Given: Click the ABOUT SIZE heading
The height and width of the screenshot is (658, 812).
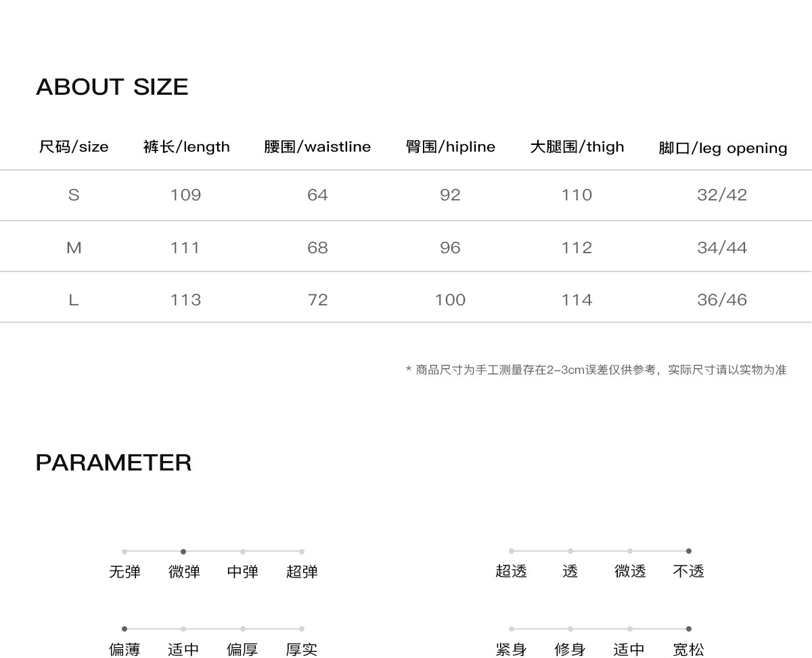Looking at the screenshot, I should pos(112,87).
